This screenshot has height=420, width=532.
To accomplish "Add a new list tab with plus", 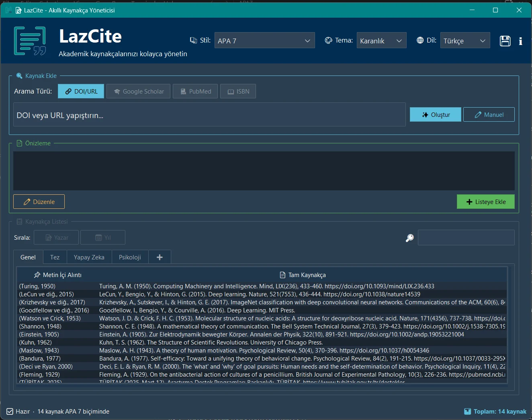I will 160,257.
